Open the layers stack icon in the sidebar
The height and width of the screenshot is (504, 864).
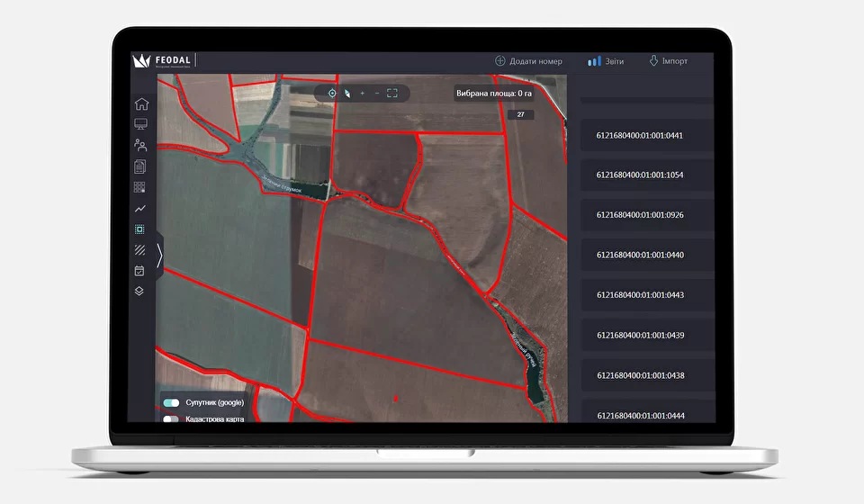139,291
